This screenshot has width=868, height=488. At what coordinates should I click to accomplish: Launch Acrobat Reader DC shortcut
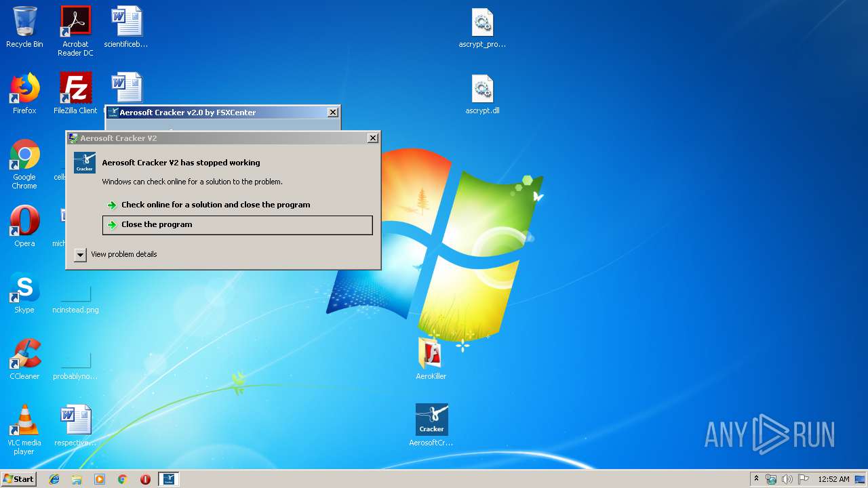click(x=75, y=30)
